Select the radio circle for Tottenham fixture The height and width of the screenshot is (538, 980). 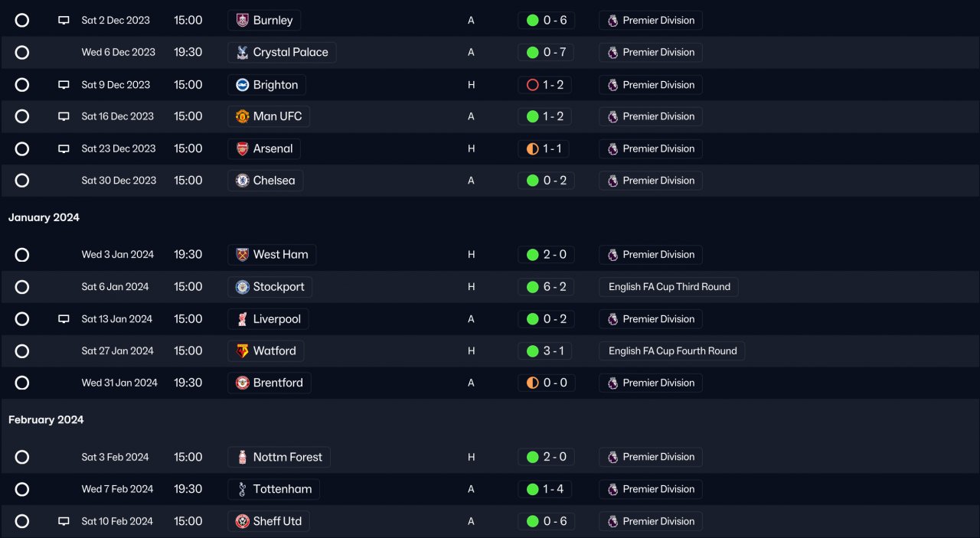click(x=22, y=489)
